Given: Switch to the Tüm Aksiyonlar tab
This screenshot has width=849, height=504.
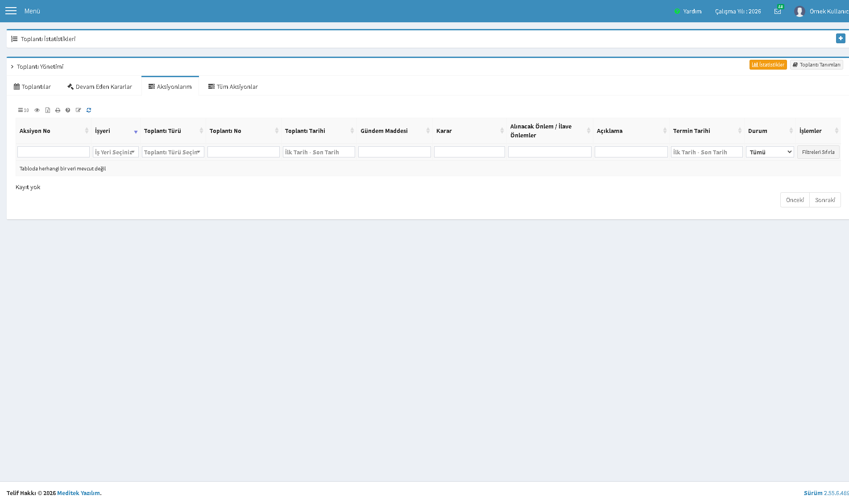Looking at the screenshot, I should pos(233,87).
